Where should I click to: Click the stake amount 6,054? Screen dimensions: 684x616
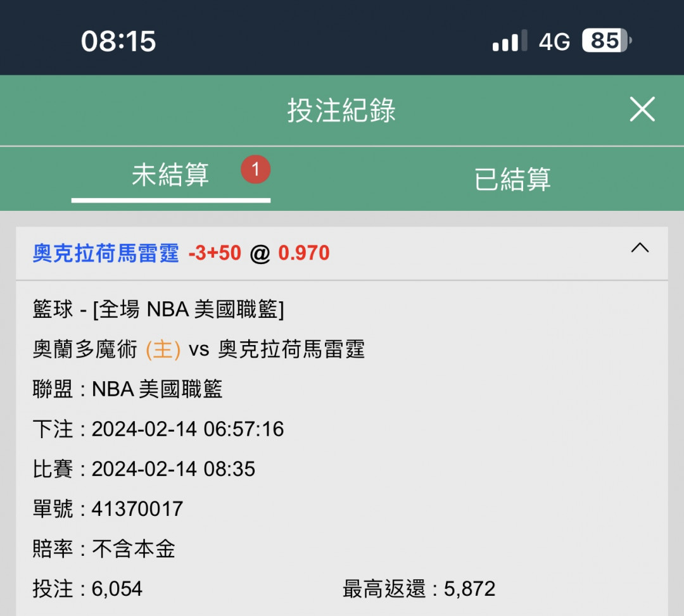pos(117,589)
